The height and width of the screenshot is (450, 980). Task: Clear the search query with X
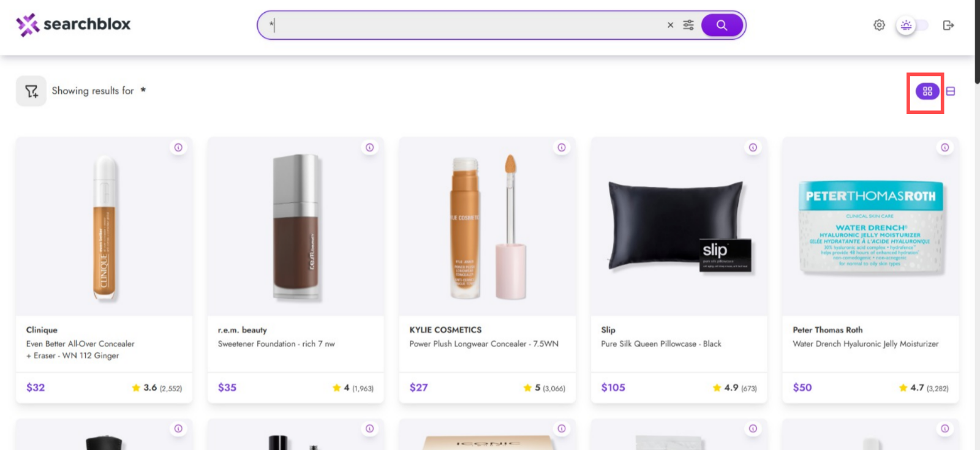click(x=670, y=25)
